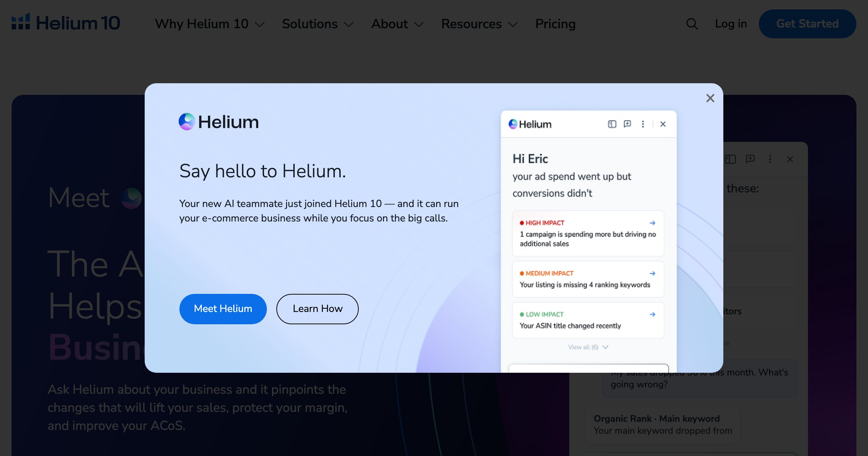
Task: Click the background chat panel's sidebar icon
Action: (x=730, y=159)
